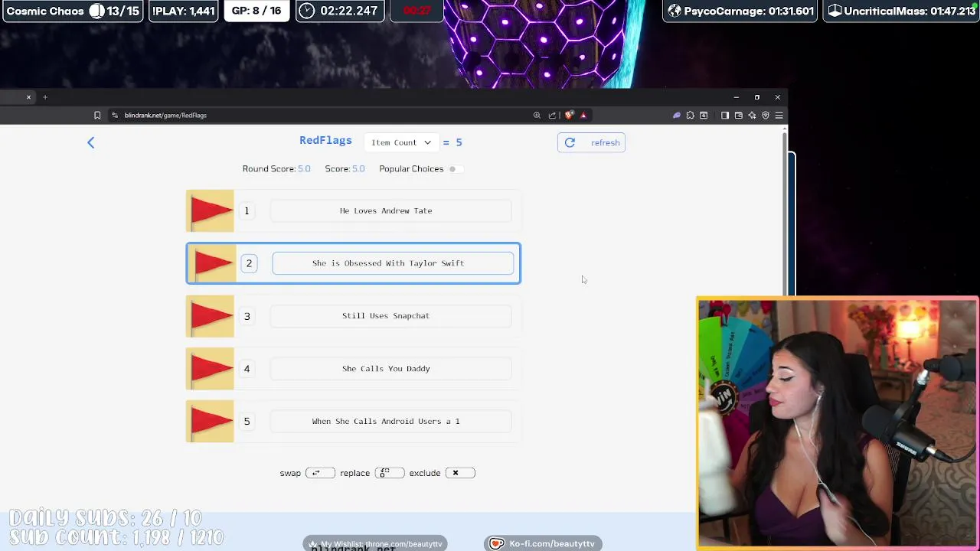
Task: Select 'When She Calls Android Users a 1' item
Action: [390, 422]
